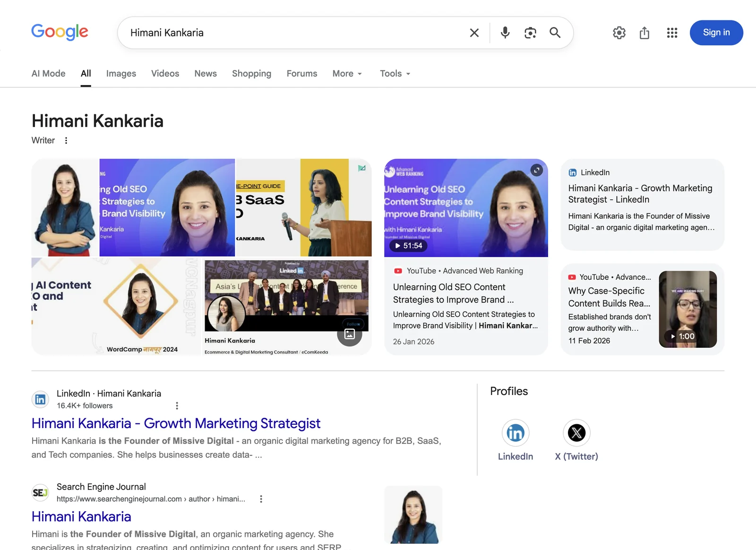
Task: Play the 51:54 video thumbnail
Action: [x=466, y=208]
